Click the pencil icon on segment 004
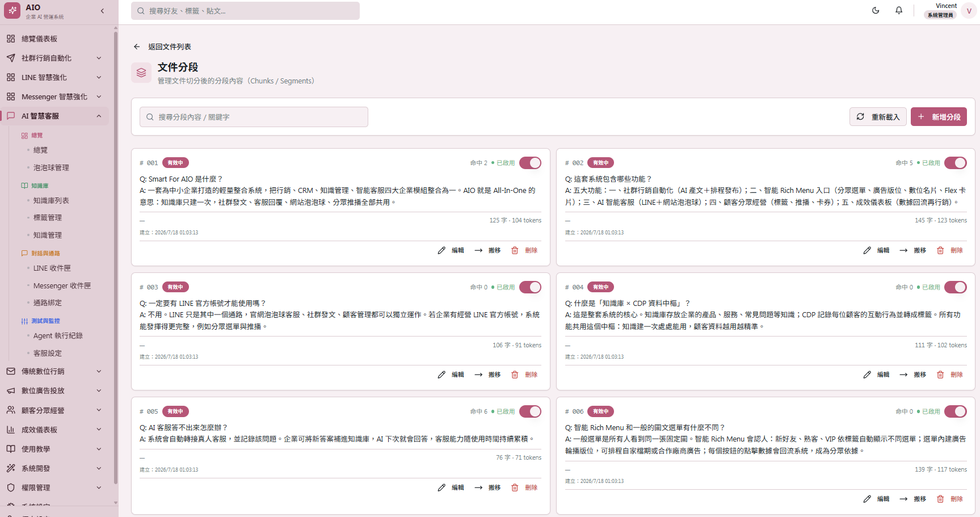The image size is (980, 517). [867, 375]
